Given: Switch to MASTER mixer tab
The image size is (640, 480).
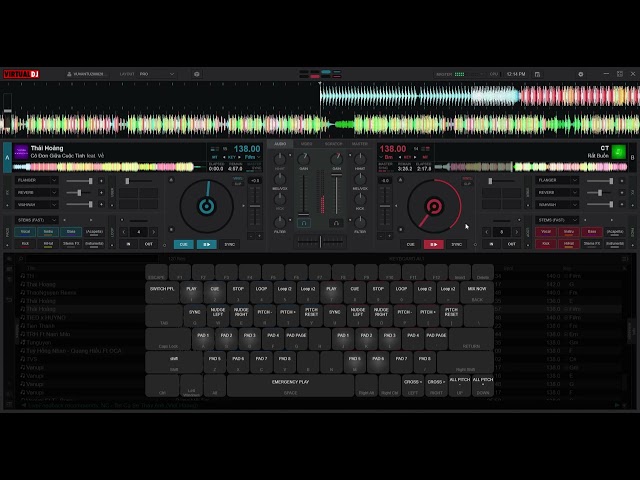Looking at the screenshot, I should click(360, 144).
